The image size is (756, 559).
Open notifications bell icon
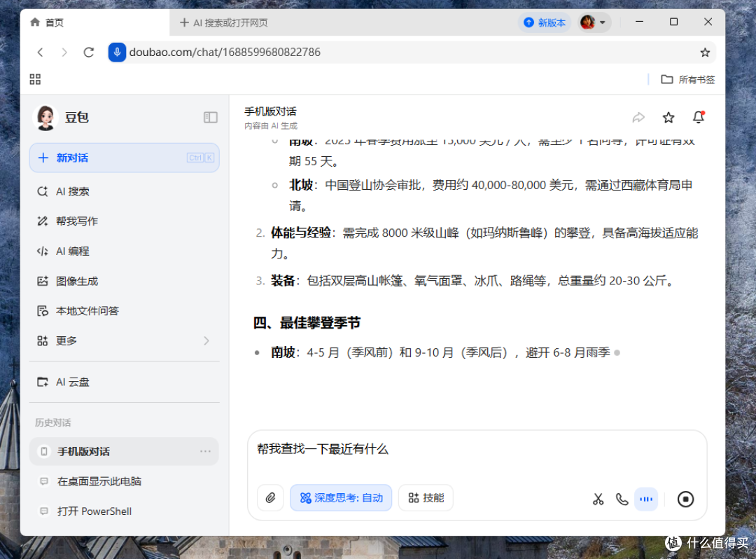coord(699,117)
